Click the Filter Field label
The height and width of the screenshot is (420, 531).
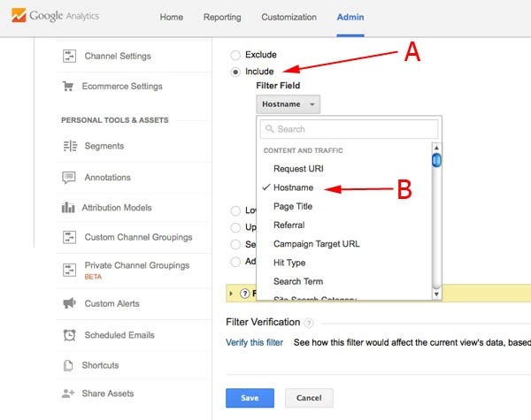click(278, 86)
